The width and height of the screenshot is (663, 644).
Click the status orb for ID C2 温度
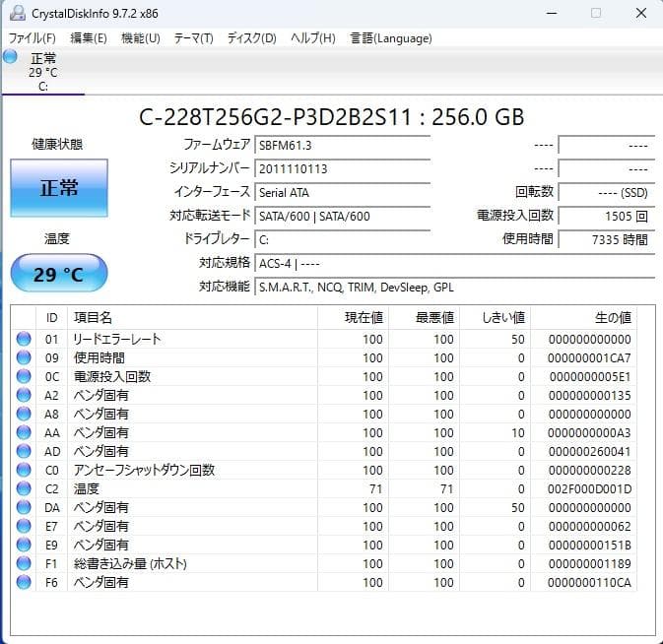pyautogui.click(x=24, y=488)
